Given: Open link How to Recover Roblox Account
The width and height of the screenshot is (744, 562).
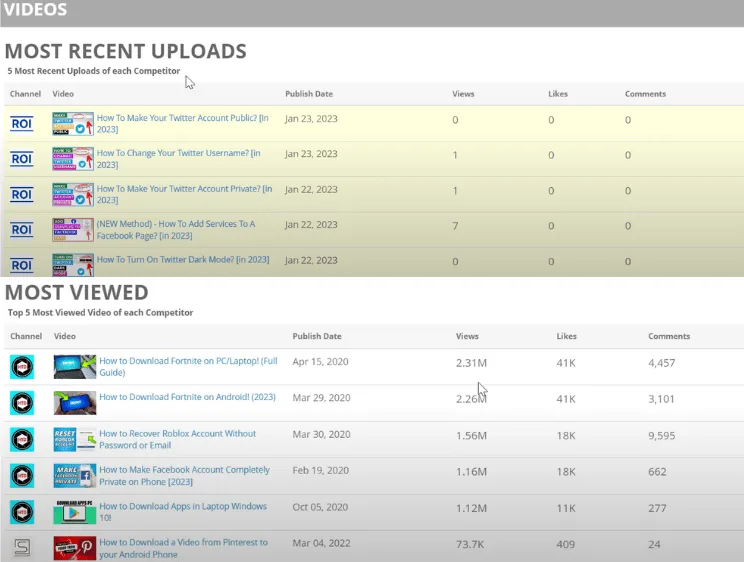Looking at the screenshot, I should [x=177, y=439].
